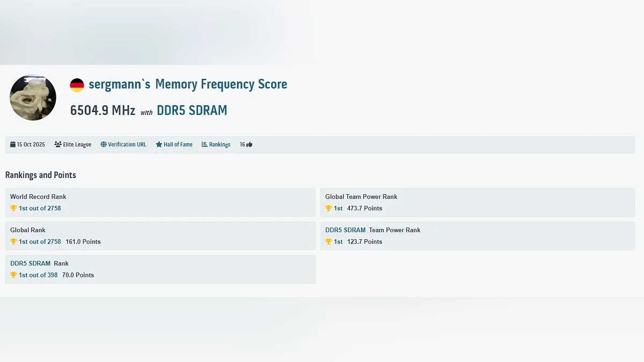Open 1st link under DDR5 SDRAM Team Power Rank
This screenshot has height=362, width=644.
pos(338,241)
